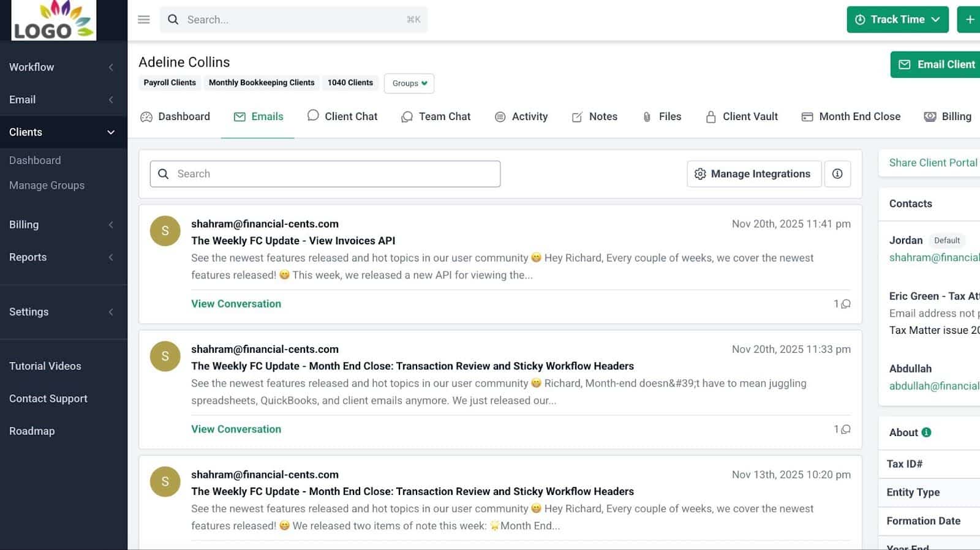Click the Entity Type row
Image resolution: width=980 pixels, height=550 pixels.
(x=929, y=492)
